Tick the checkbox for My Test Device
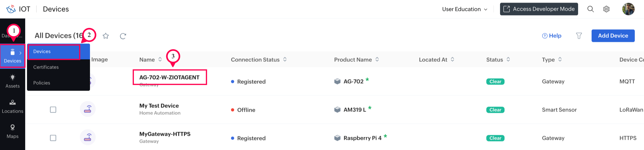Viewport: 644px width, 150px height. (x=53, y=110)
